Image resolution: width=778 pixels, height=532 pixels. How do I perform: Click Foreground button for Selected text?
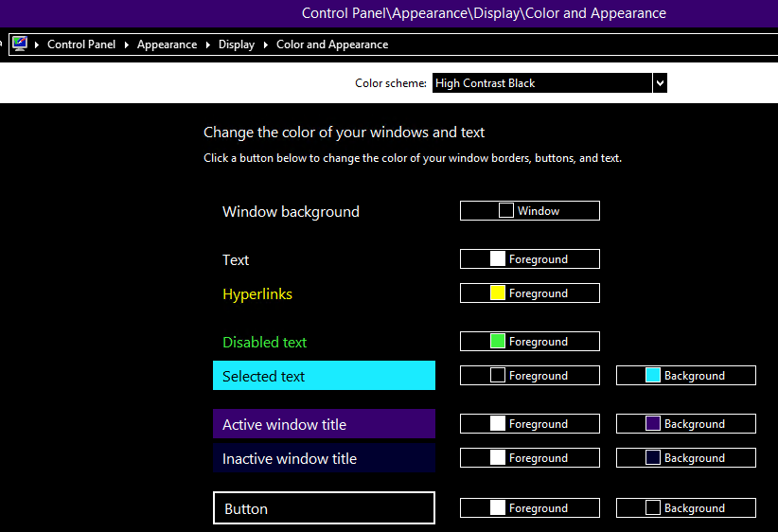click(x=530, y=375)
